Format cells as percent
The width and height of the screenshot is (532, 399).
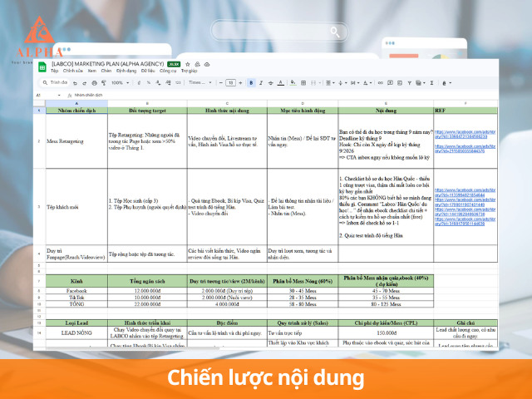tap(149, 83)
